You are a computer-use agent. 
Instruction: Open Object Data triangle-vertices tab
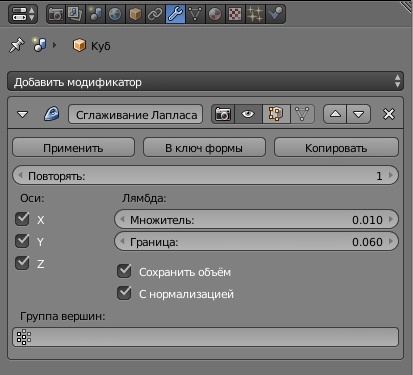pyautogui.click(x=195, y=14)
